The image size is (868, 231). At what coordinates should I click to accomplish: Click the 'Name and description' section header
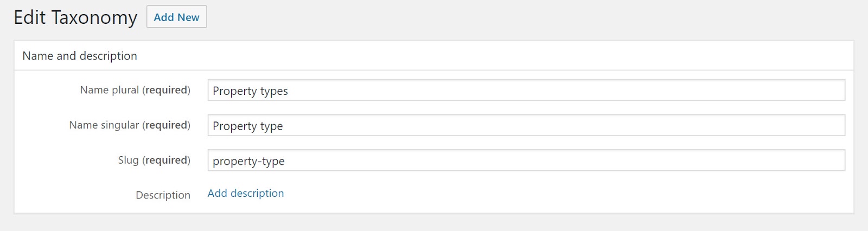(80, 56)
